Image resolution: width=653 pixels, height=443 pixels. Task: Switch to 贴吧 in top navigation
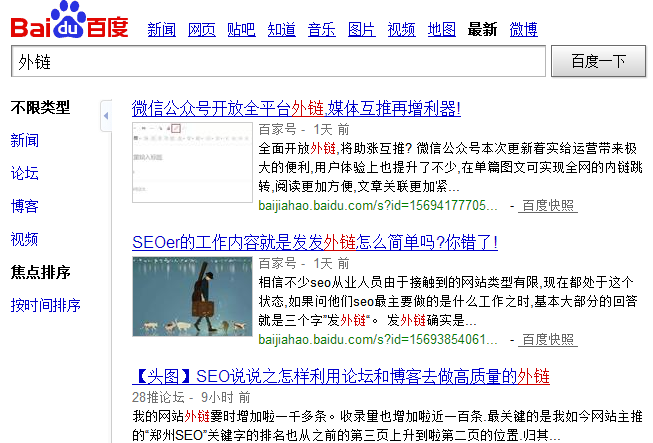pyautogui.click(x=242, y=29)
